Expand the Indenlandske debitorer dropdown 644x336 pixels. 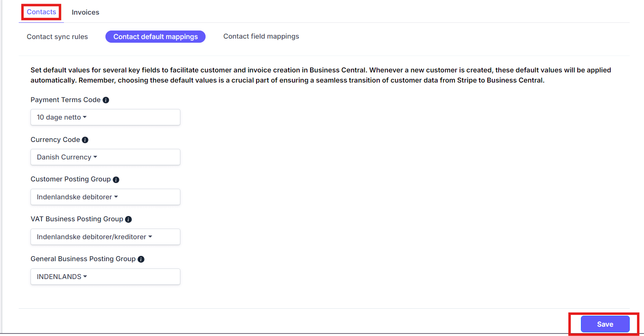(105, 197)
